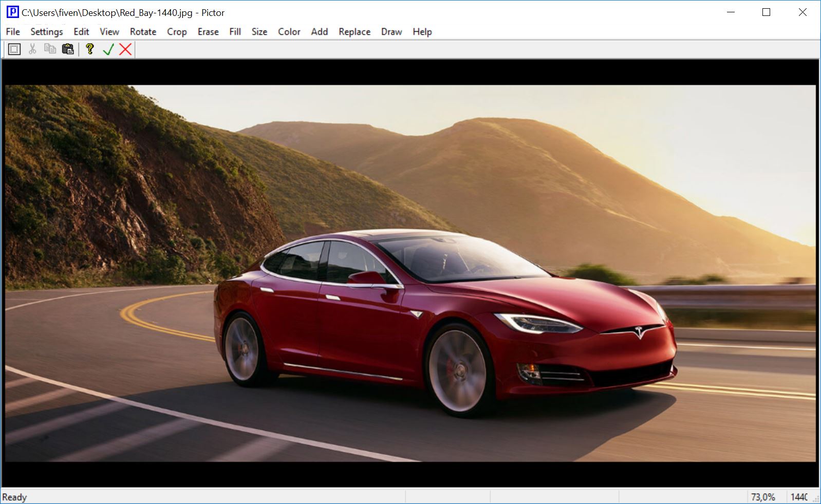
Task: Click the yellow question mark help icon
Action: (x=90, y=49)
